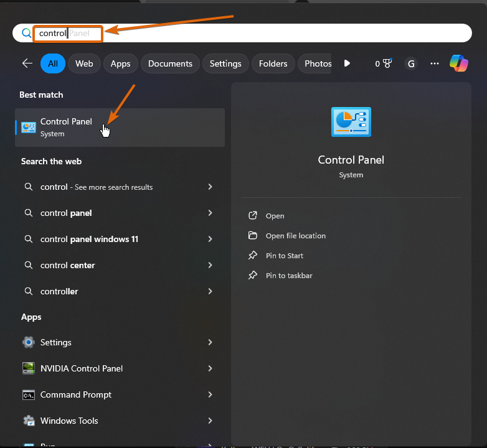Screen dimensions: 487x448
Task: Switch to the Documents filter tab
Action: coord(170,63)
